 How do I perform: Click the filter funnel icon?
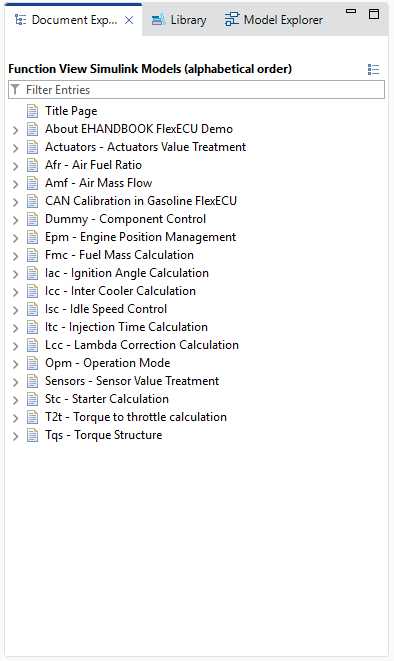[16, 89]
